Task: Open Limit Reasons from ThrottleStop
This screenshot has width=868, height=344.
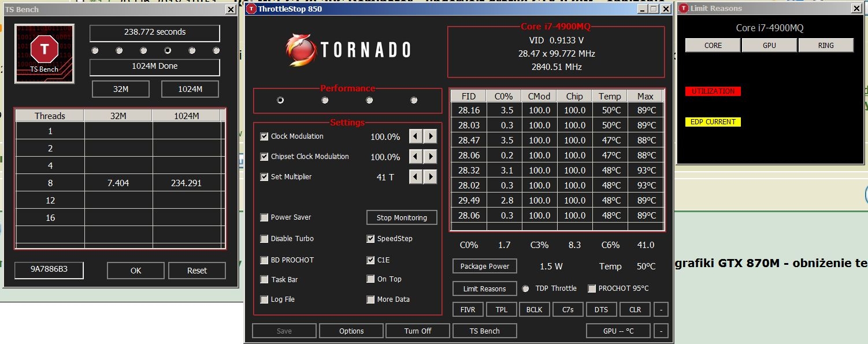Action: click(485, 288)
